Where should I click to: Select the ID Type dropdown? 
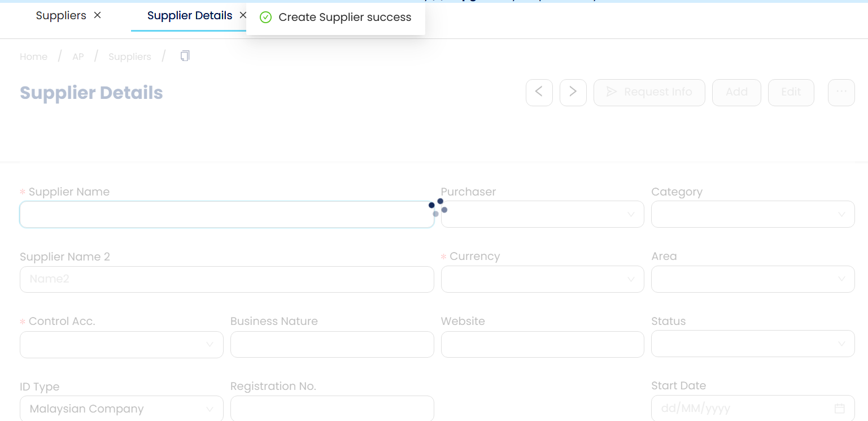pyautogui.click(x=121, y=409)
